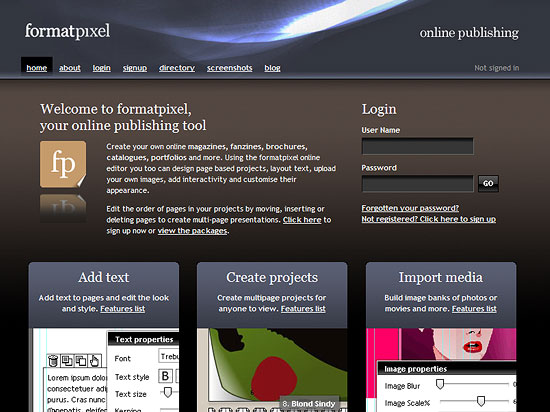The height and width of the screenshot is (412, 550).
Task: Adjust the Text size slider handle
Action: 168,392
